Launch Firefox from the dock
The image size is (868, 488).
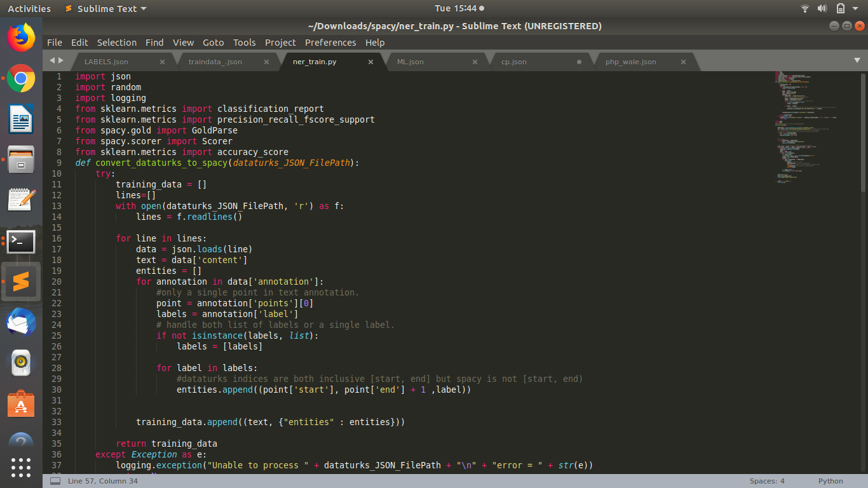(x=21, y=37)
